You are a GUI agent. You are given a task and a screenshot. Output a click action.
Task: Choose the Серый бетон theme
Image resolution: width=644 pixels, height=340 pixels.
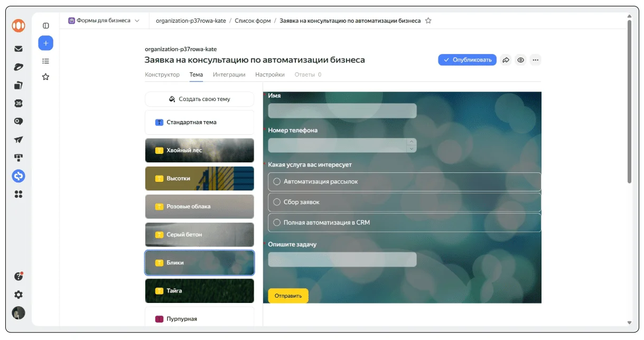(x=200, y=234)
